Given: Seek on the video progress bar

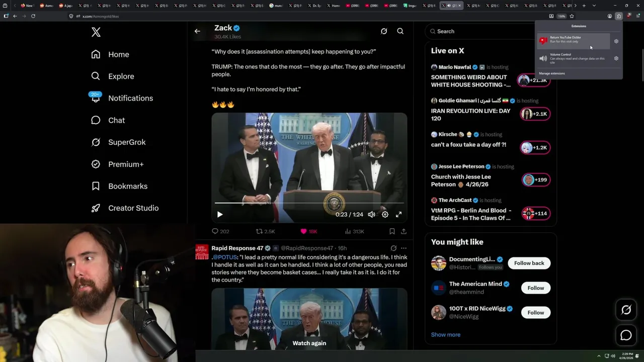Looking at the screenshot, I should pos(309,203).
